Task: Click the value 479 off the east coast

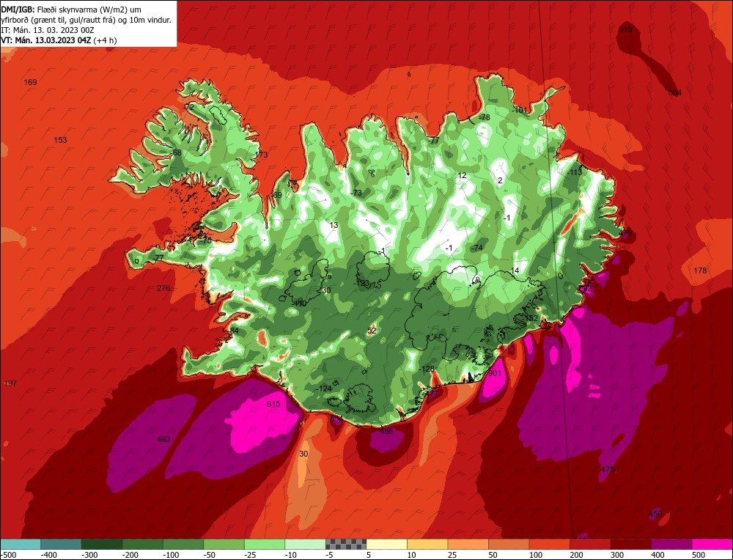Action: coord(625,233)
